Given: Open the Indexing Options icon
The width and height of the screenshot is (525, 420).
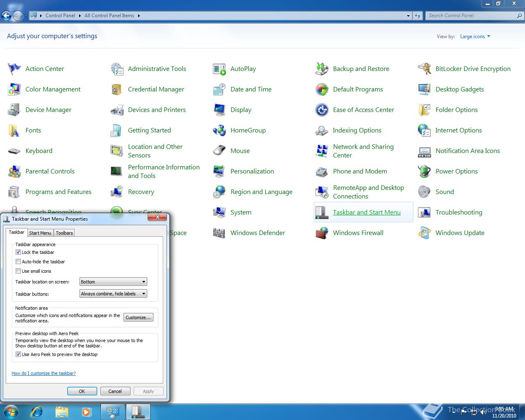Looking at the screenshot, I should pos(322,130).
